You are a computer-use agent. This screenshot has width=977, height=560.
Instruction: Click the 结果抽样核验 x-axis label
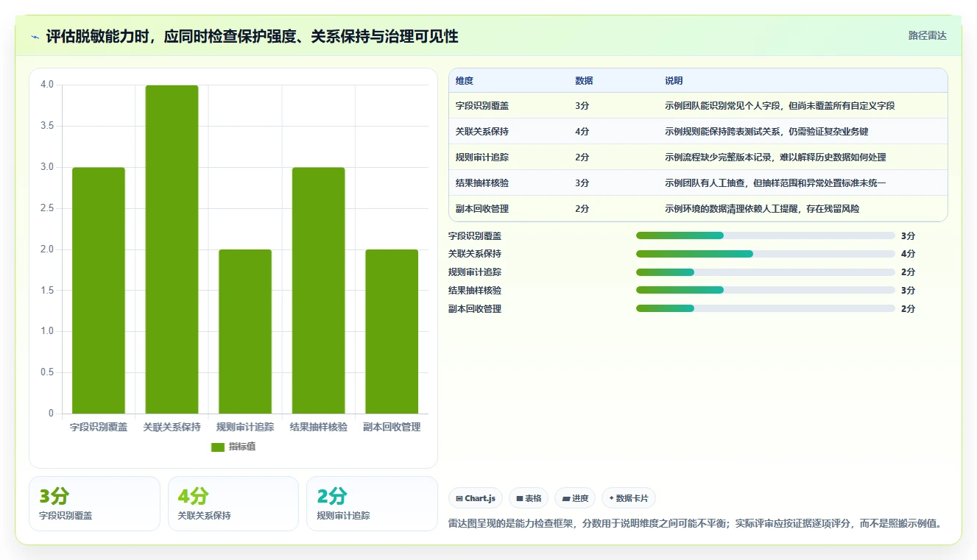[x=319, y=427]
